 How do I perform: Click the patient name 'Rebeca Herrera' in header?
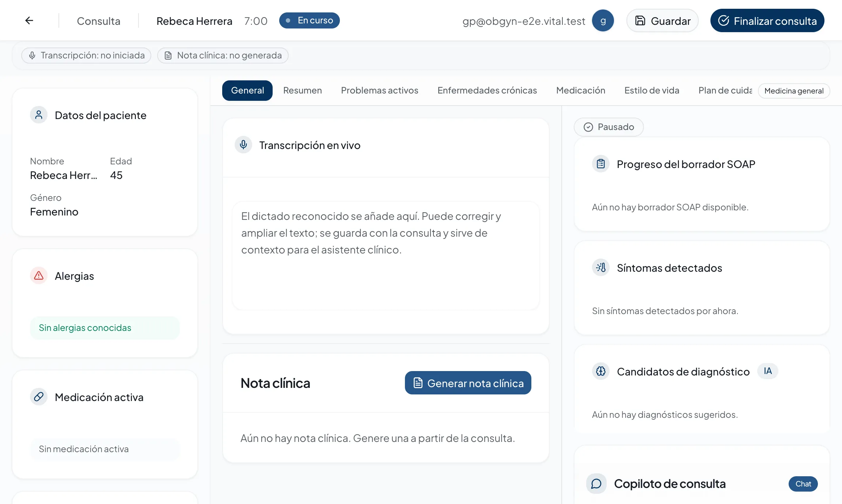point(194,21)
